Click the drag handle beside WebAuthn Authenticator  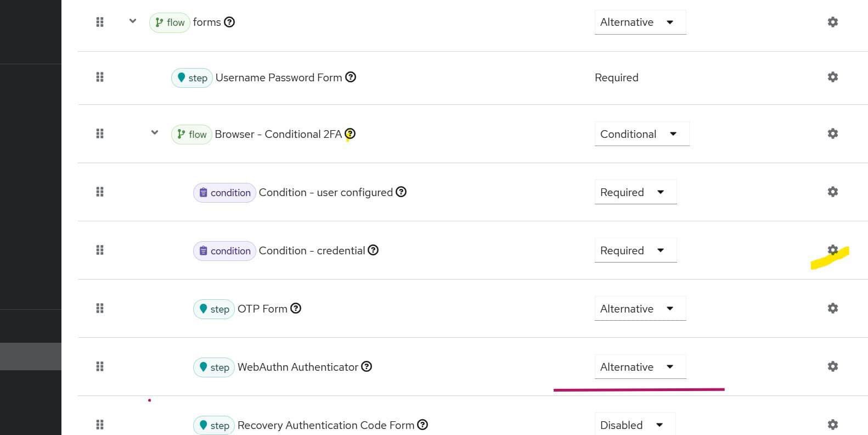100,366
